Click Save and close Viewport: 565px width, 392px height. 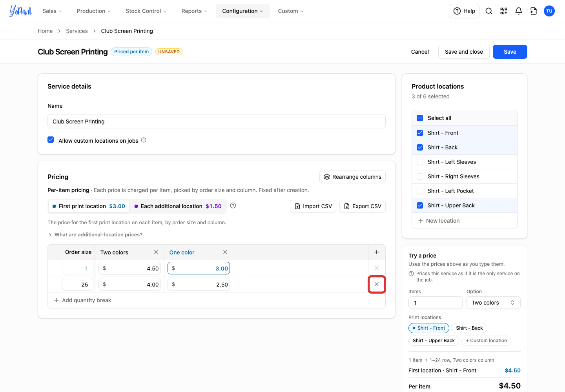pos(464,52)
